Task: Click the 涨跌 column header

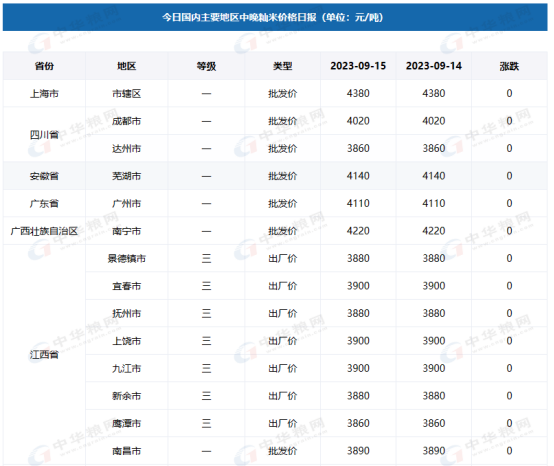Action: pyautogui.click(x=509, y=66)
